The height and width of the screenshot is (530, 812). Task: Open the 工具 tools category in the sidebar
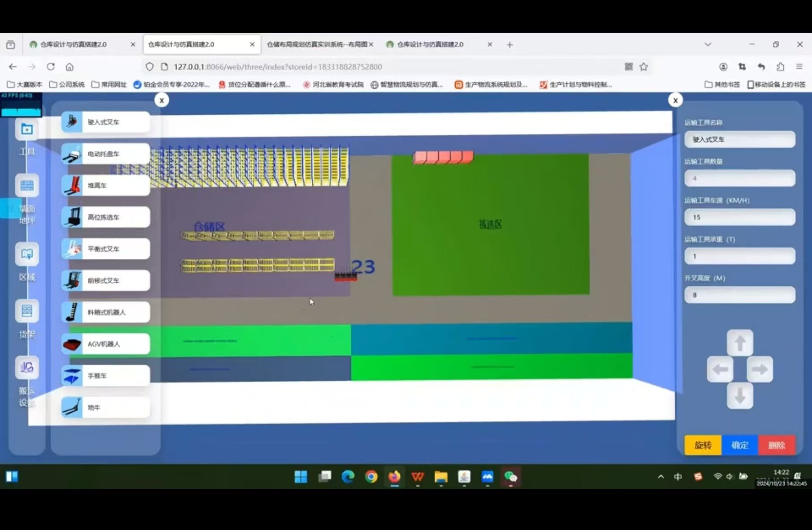pyautogui.click(x=27, y=130)
